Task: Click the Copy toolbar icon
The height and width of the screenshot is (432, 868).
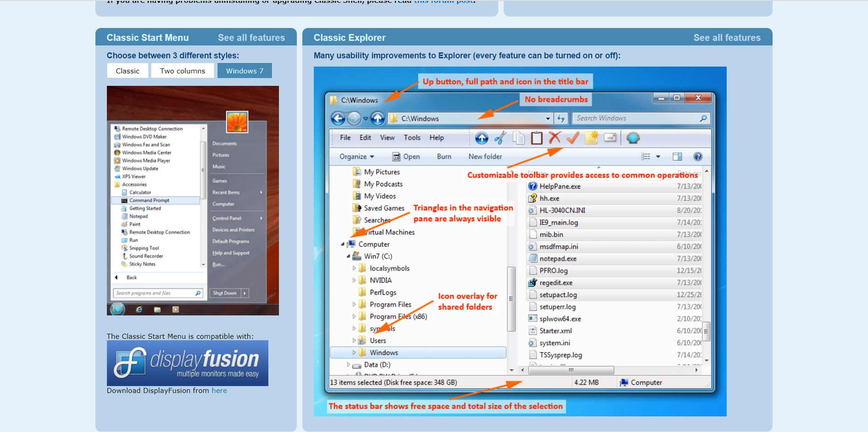Action: pyautogui.click(x=518, y=138)
